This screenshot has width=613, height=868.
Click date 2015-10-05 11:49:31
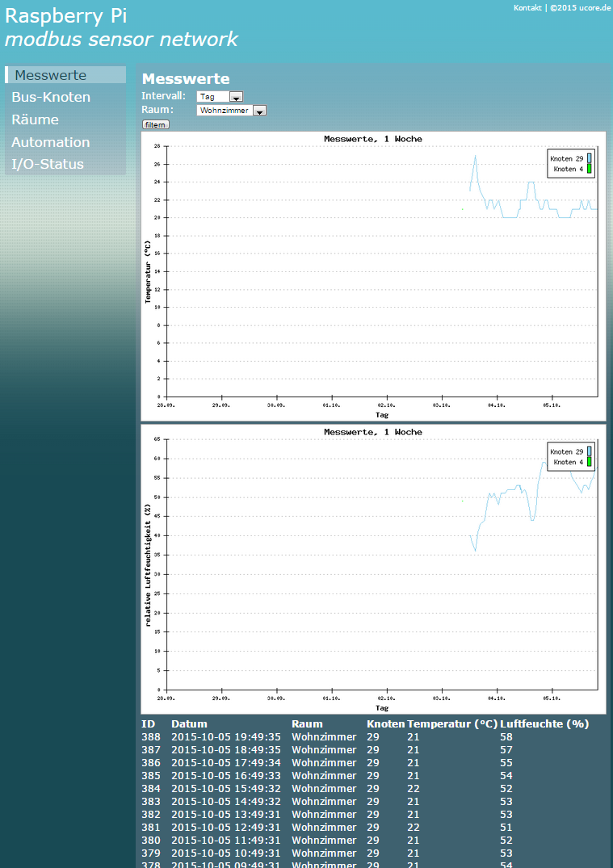coord(226,840)
